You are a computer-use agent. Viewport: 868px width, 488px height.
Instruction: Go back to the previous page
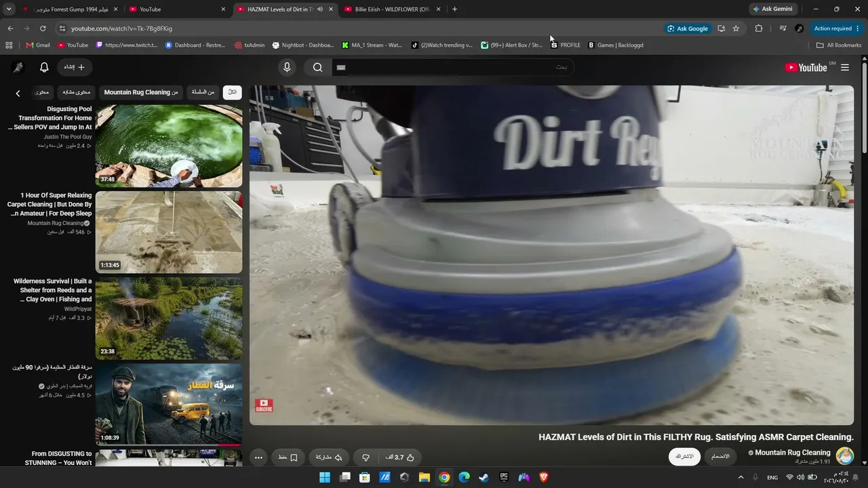[x=10, y=28]
